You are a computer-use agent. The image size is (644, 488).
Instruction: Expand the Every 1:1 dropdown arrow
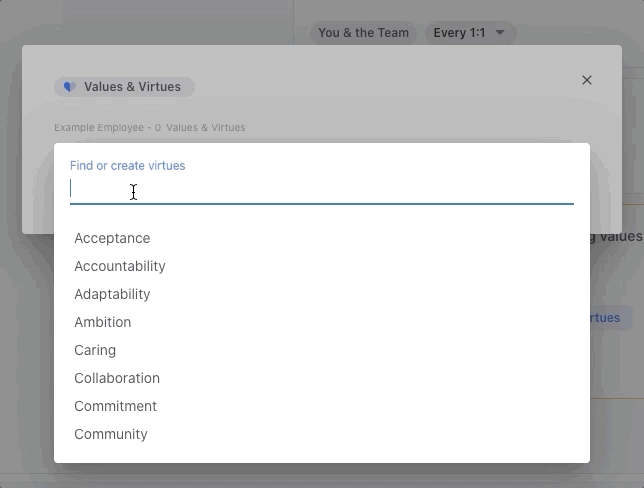click(501, 33)
